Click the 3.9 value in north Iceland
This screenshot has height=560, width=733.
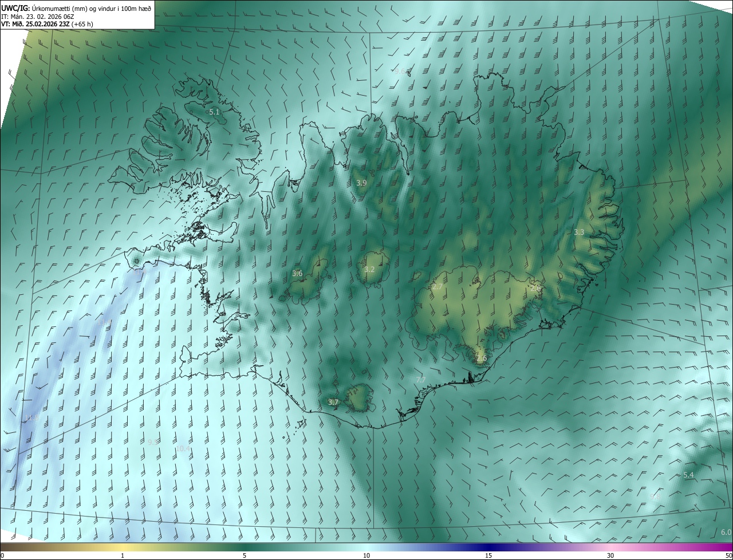(361, 183)
